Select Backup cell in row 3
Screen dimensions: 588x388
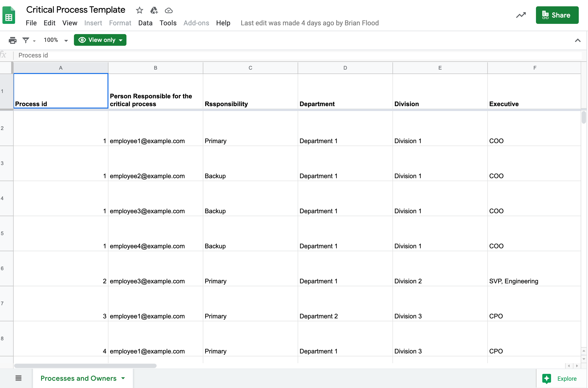[250, 163]
